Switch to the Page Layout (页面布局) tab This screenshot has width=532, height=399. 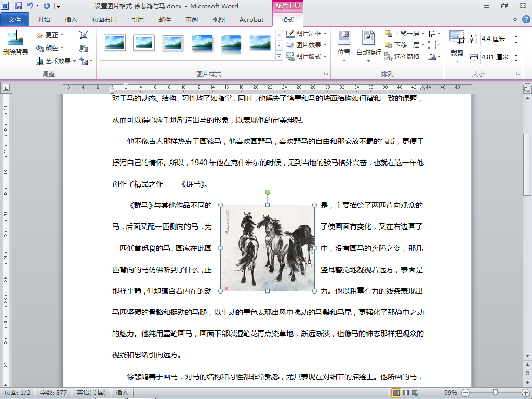tap(104, 19)
